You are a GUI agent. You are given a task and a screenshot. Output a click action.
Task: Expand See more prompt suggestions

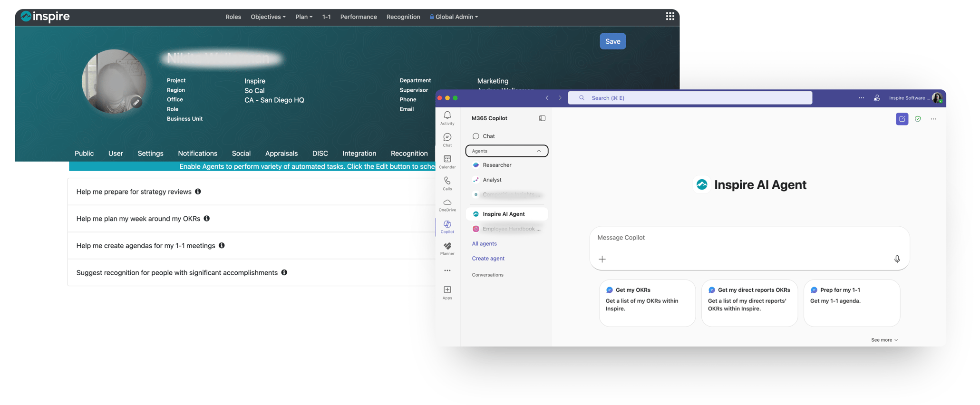coord(884,340)
